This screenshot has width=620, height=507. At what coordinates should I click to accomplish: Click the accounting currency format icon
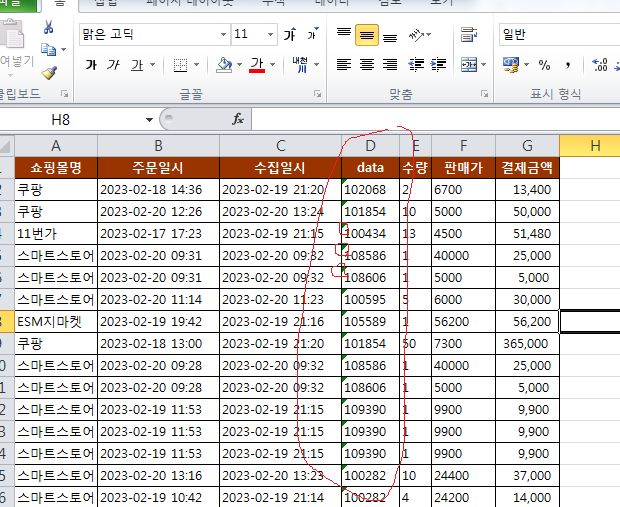[510, 64]
